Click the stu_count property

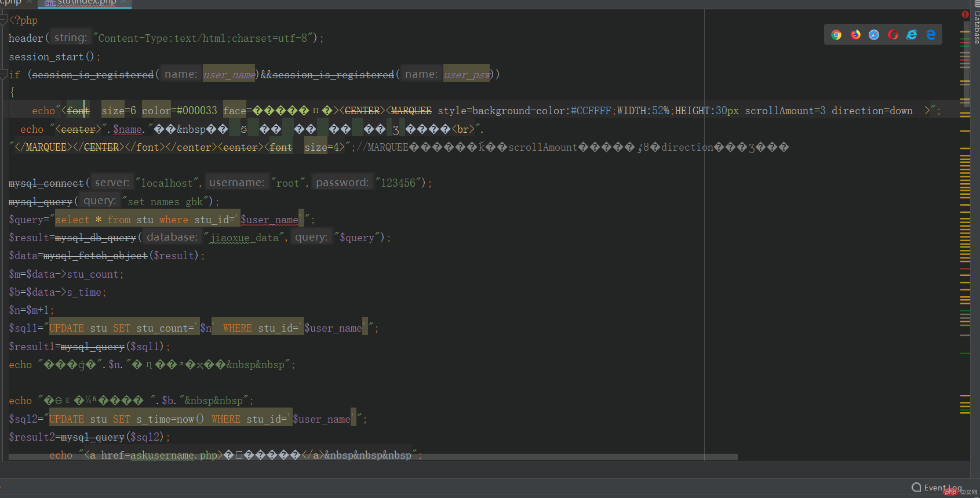pyautogui.click(x=93, y=274)
